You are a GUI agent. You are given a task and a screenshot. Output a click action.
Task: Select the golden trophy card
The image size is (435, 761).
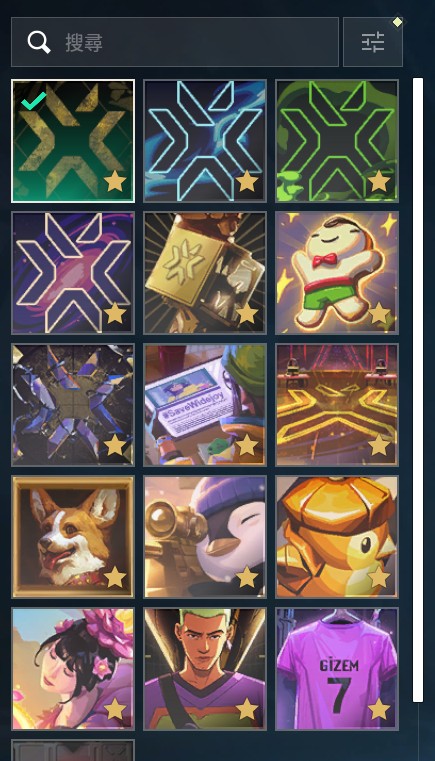[x=205, y=273]
